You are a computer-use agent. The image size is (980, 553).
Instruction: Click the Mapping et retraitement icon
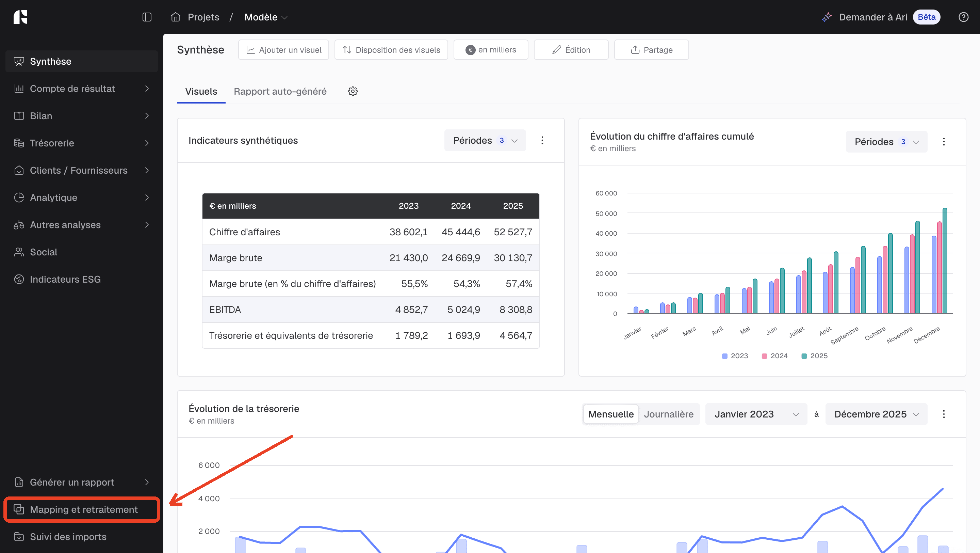click(19, 509)
